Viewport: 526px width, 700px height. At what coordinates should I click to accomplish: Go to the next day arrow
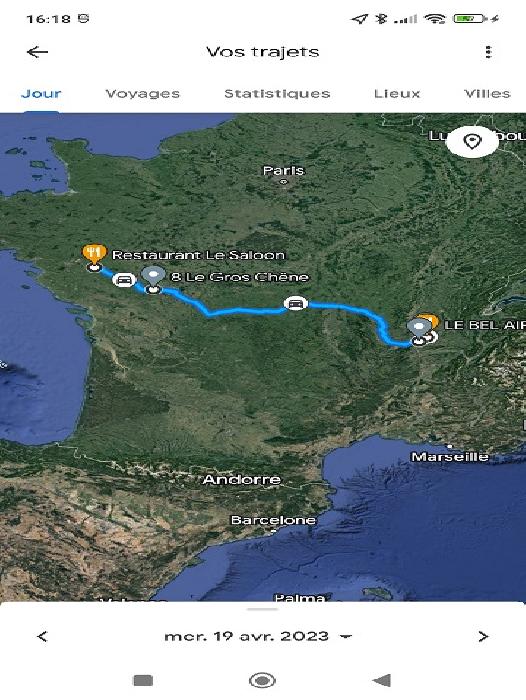(x=483, y=636)
